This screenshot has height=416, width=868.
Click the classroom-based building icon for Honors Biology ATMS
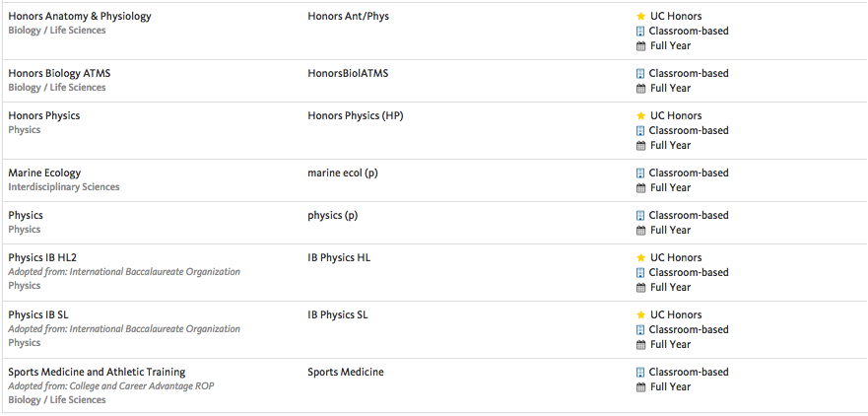[x=640, y=74]
